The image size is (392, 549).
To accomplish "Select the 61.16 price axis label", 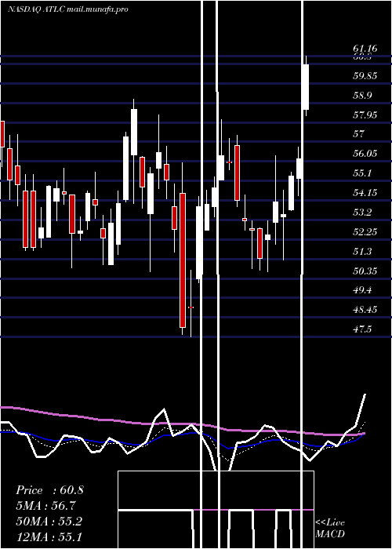I will pos(365,49).
